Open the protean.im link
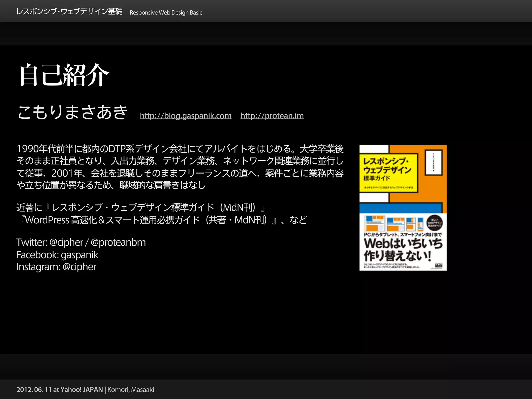The height and width of the screenshot is (399, 532). click(272, 116)
